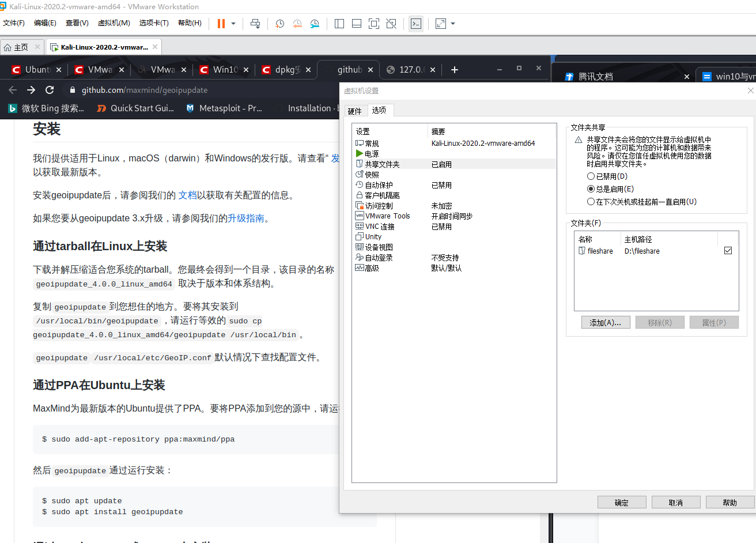Toggle the thumbnail bar view icon
Viewport: 756px width, 543px height.
pyautogui.click(x=357, y=24)
